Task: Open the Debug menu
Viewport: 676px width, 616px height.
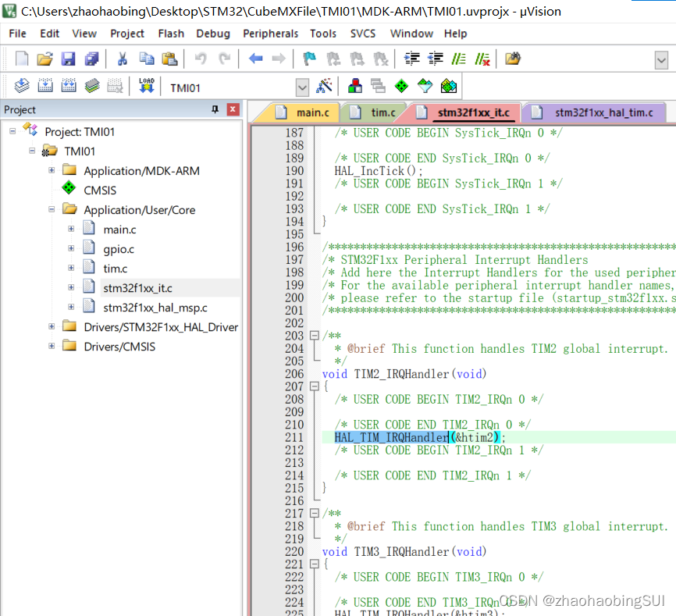Action: click(213, 34)
